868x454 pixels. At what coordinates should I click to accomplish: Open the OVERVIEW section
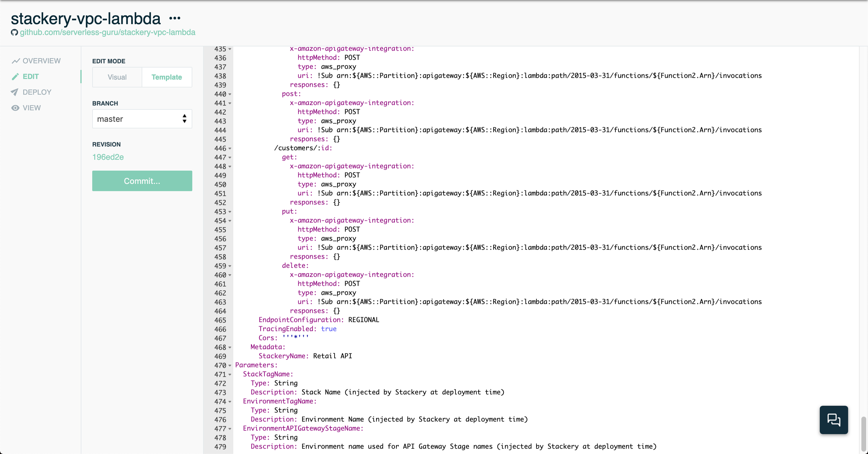click(x=42, y=61)
